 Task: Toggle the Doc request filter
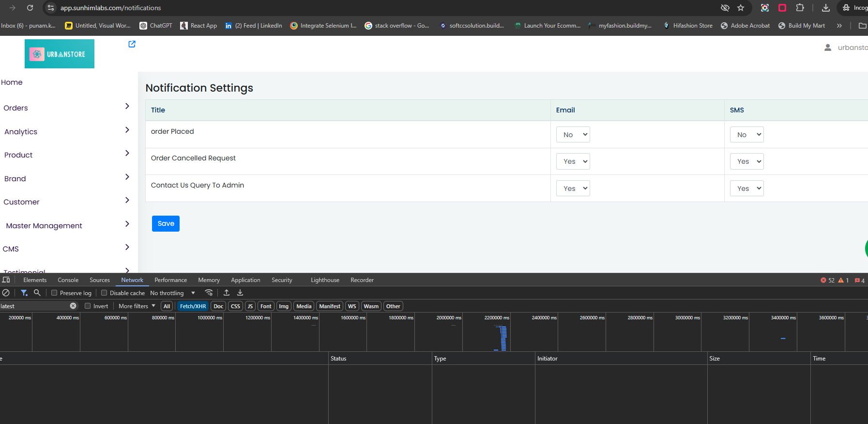(x=218, y=306)
